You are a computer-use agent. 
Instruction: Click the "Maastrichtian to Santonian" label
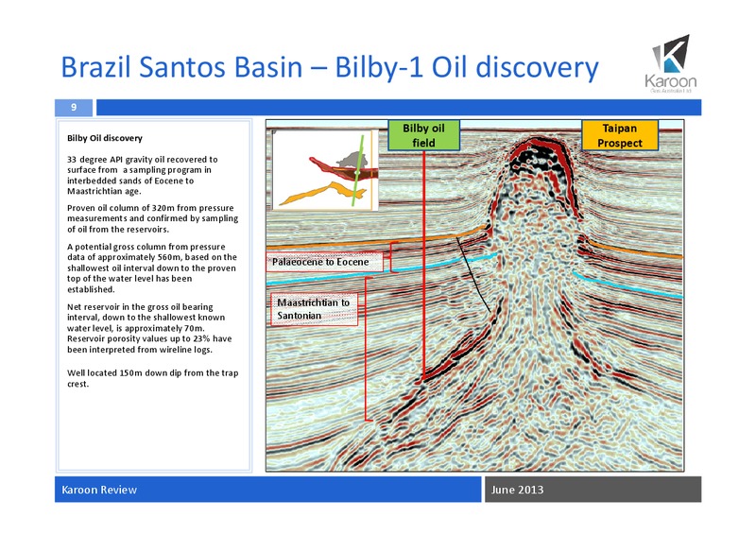(314, 309)
